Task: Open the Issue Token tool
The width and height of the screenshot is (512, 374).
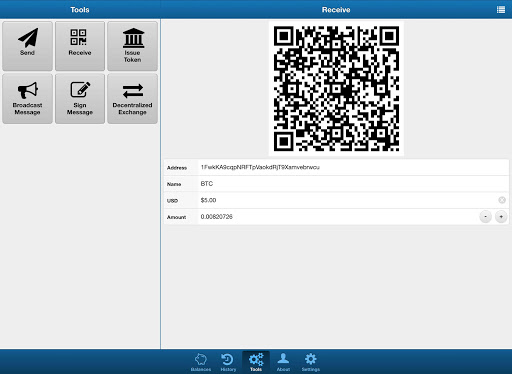Action: coord(132,46)
